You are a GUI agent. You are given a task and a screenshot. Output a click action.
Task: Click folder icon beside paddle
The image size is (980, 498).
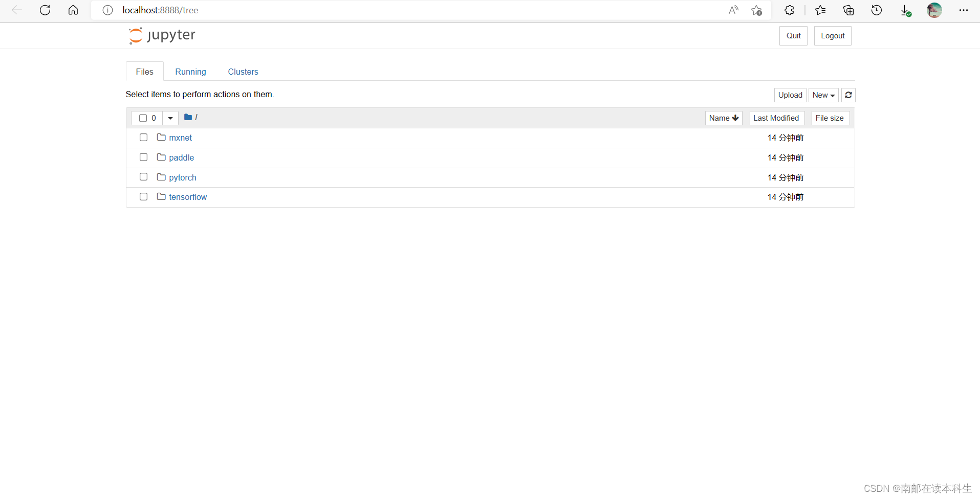point(161,157)
